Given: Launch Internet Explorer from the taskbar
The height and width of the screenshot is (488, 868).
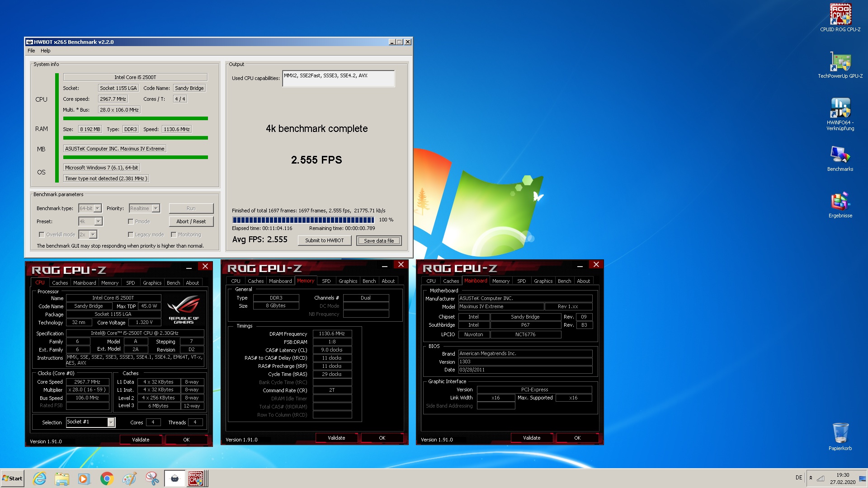Looking at the screenshot, I should tap(40, 479).
